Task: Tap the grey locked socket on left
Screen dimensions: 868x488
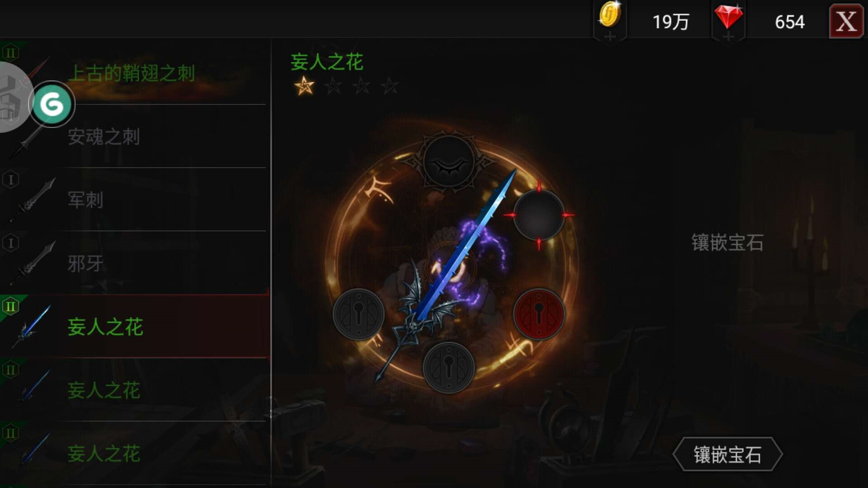Action: (x=359, y=314)
